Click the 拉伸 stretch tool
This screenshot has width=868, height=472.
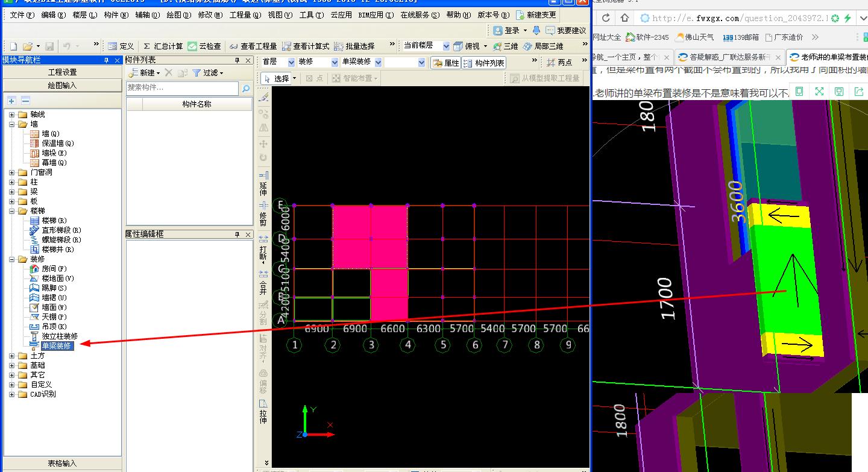pyautogui.click(x=263, y=411)
